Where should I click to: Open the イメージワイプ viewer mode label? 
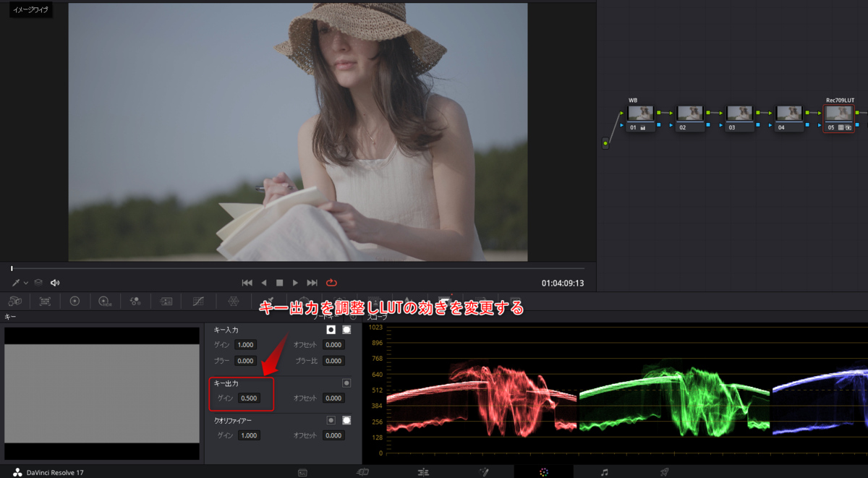[30, 12]
